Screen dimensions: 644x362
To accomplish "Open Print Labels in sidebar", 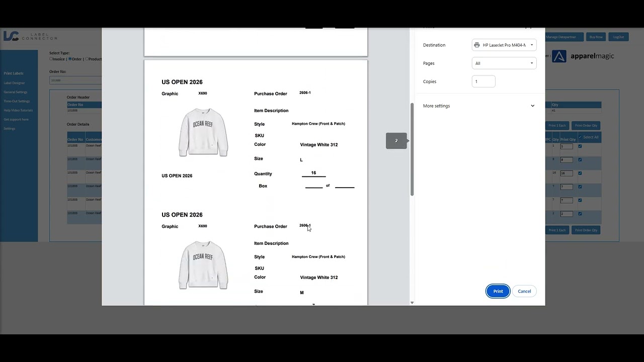I will point(14,73).
